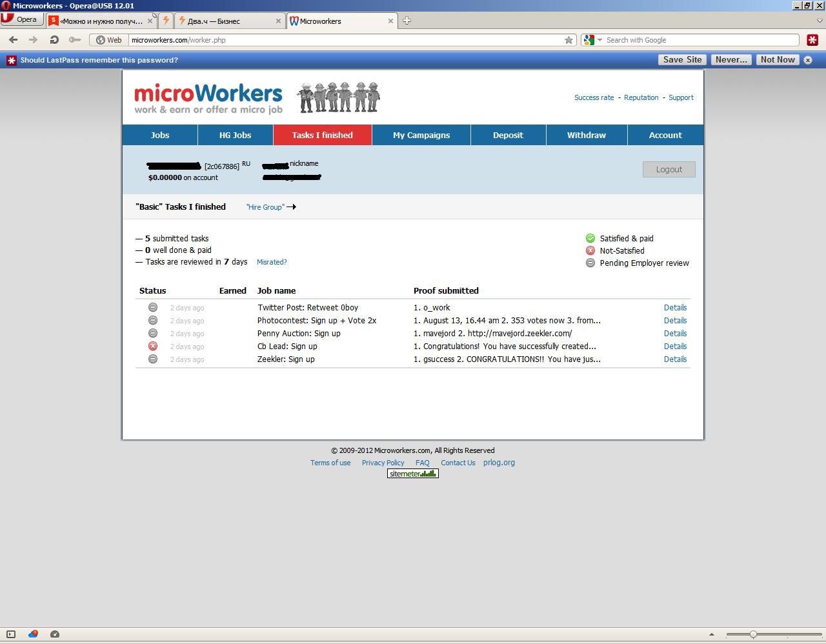The image size is (826, 644).
Task: Click the "Hire Group" link
Action: (265, 207)
